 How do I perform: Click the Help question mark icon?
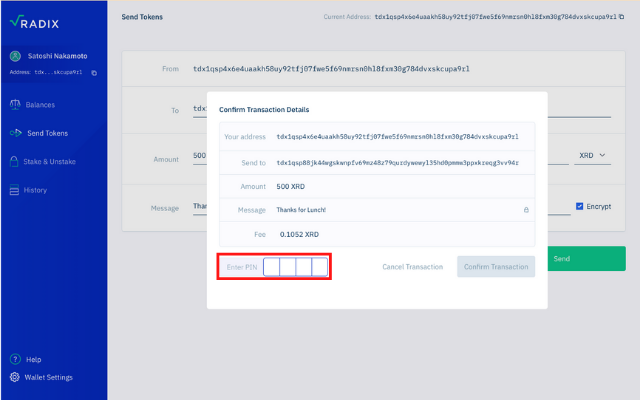[x=15, y=359]
